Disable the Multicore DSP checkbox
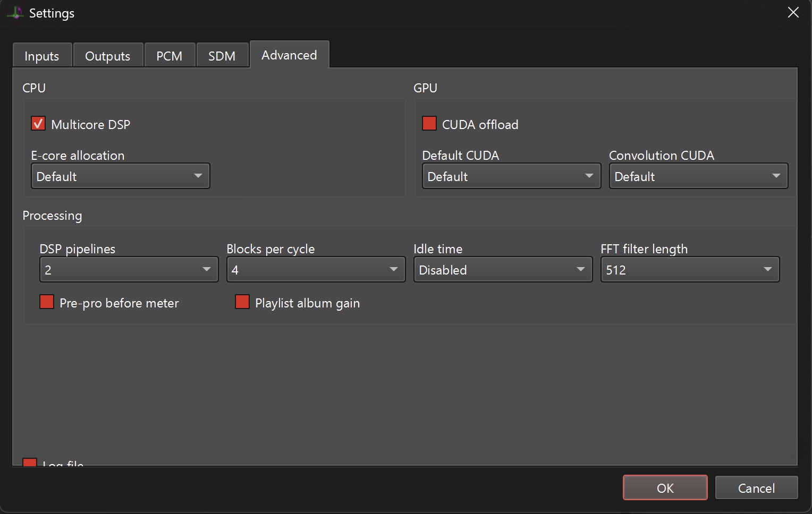812x514 pixels. (38, 124)
